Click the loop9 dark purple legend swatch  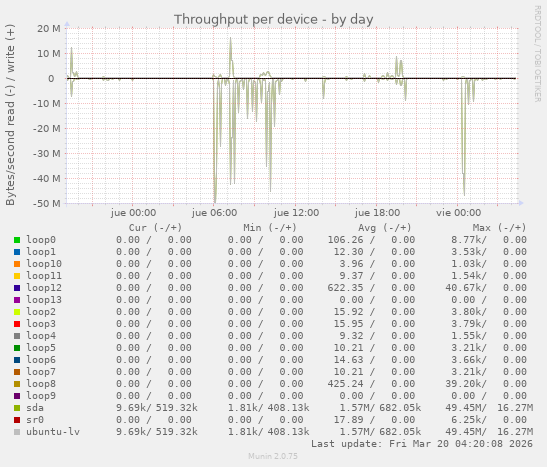[17, 396]
